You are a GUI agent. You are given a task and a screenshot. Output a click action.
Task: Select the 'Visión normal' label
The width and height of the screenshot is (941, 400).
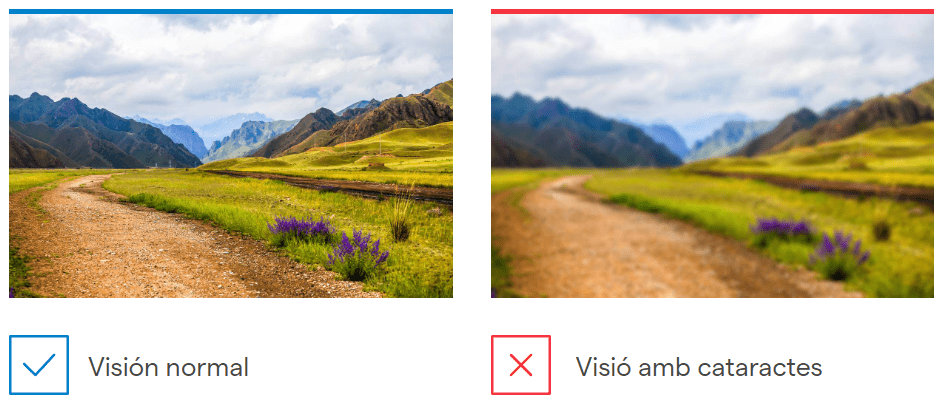pyautogui.click(x=169, y=366)
